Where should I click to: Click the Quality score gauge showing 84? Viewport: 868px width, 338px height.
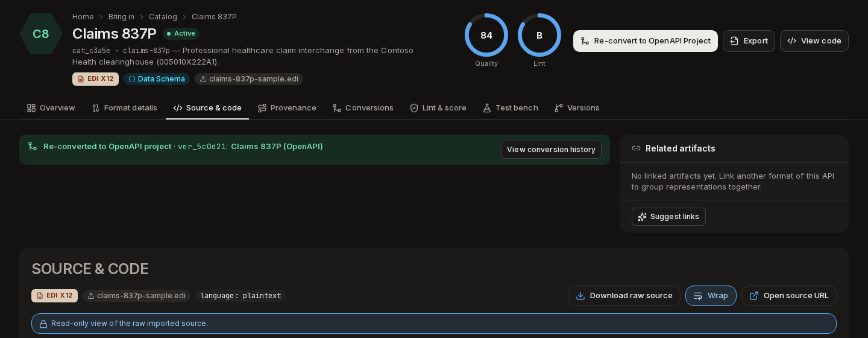tap(486, 35)
